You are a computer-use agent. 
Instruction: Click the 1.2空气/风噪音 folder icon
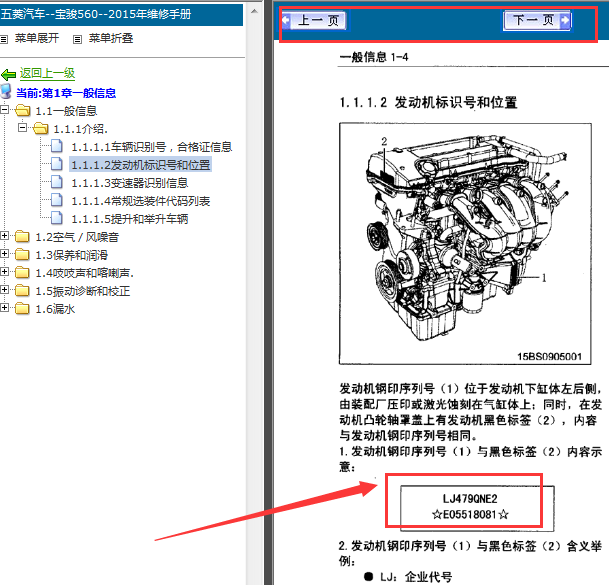click(22, 237)
